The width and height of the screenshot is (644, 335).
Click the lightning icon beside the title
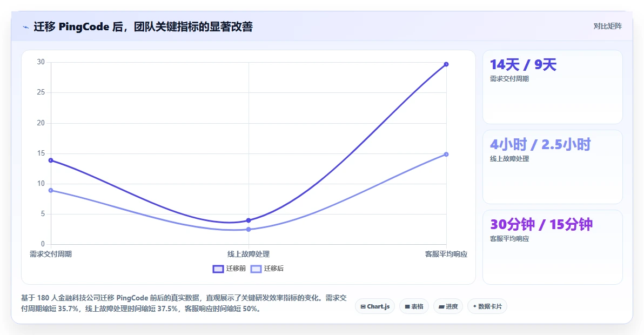tap(26, 28)
